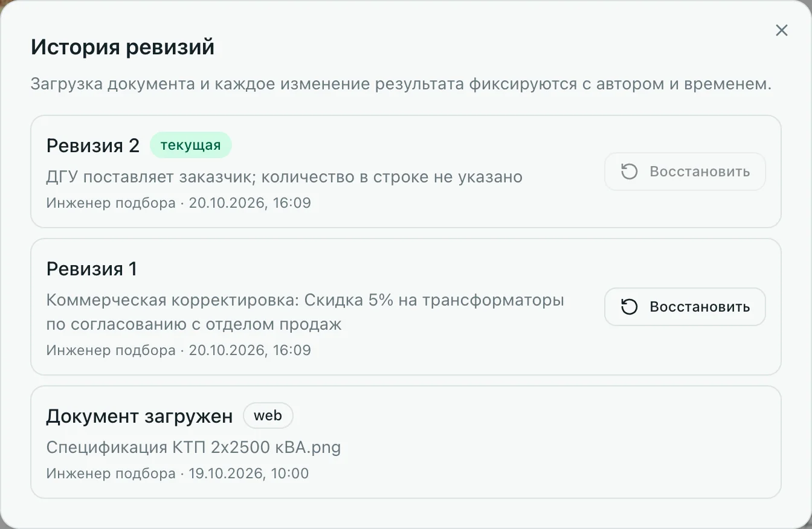812x529 pixels.
Task: Click the 'Ревизия 2' heading
Action: (x=93, y=146)
